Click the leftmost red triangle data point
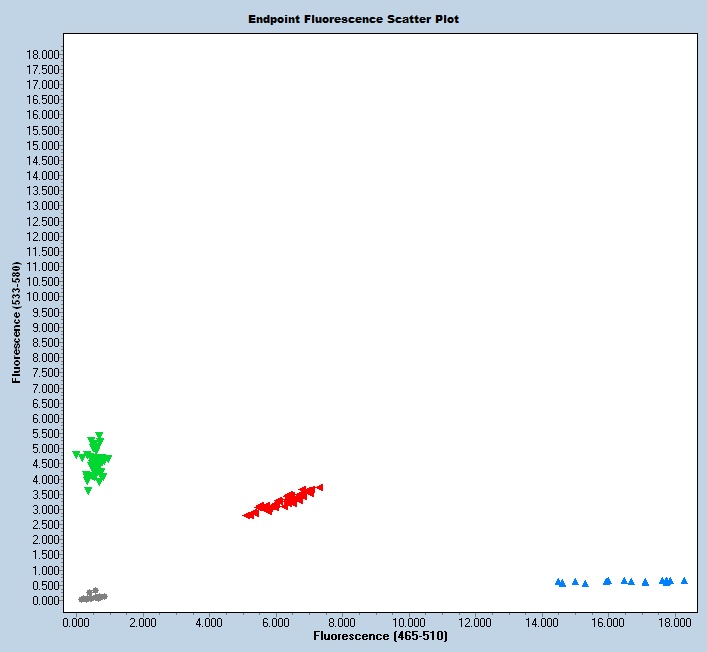 247,515
